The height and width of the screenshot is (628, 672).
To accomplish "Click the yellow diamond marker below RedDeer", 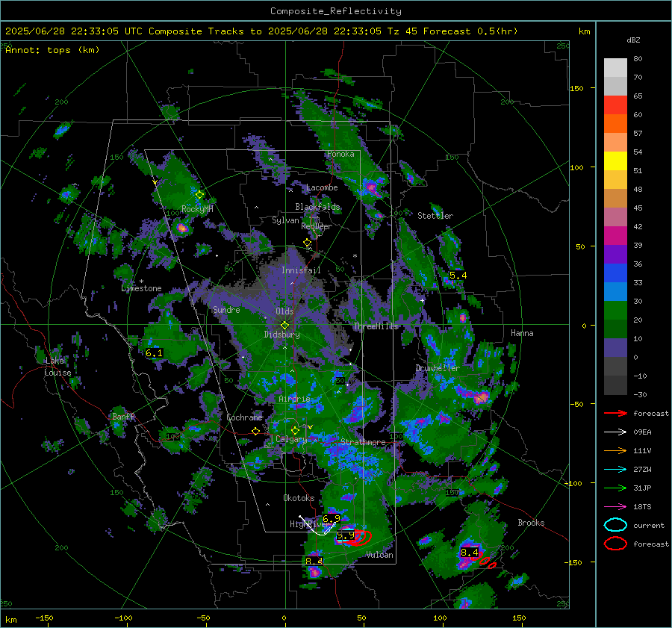I will (307, 243).
